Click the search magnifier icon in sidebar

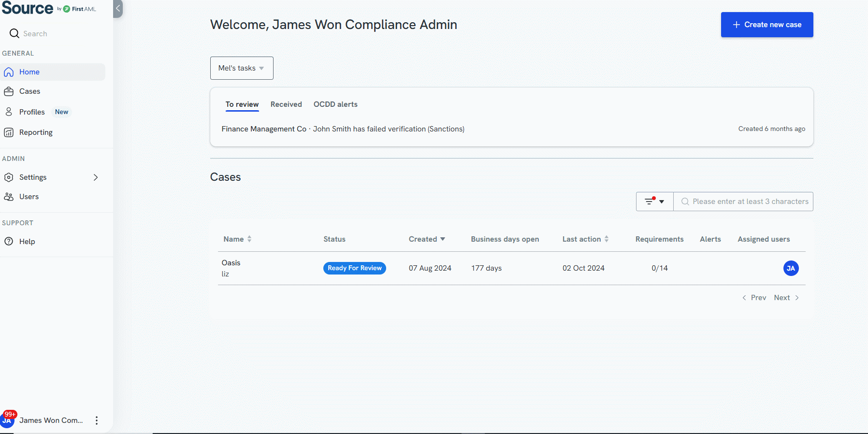pos(14,33)
